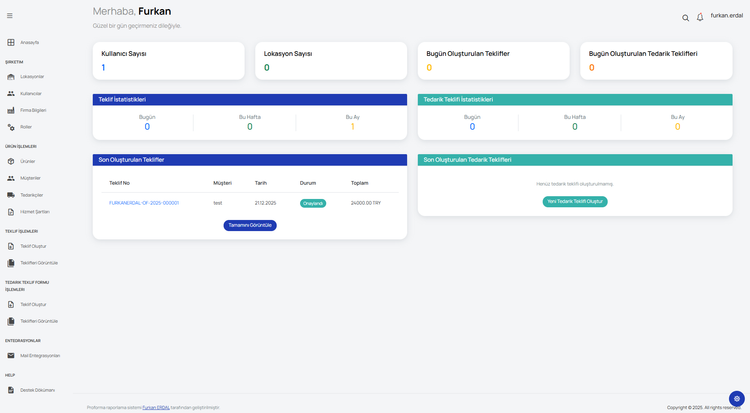Click Teklif Oluştur under Teklif İşlemleri
750x413 pixels.
click(x=33, y=246)
